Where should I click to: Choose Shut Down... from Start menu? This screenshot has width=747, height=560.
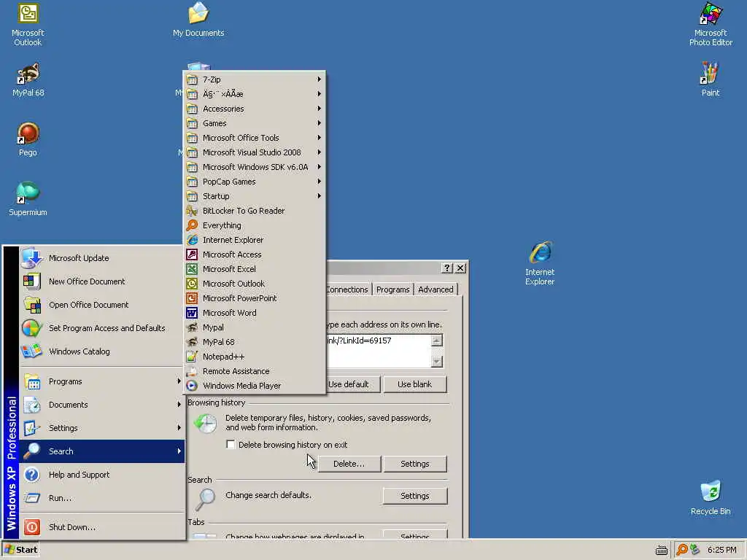pos(102,527)
